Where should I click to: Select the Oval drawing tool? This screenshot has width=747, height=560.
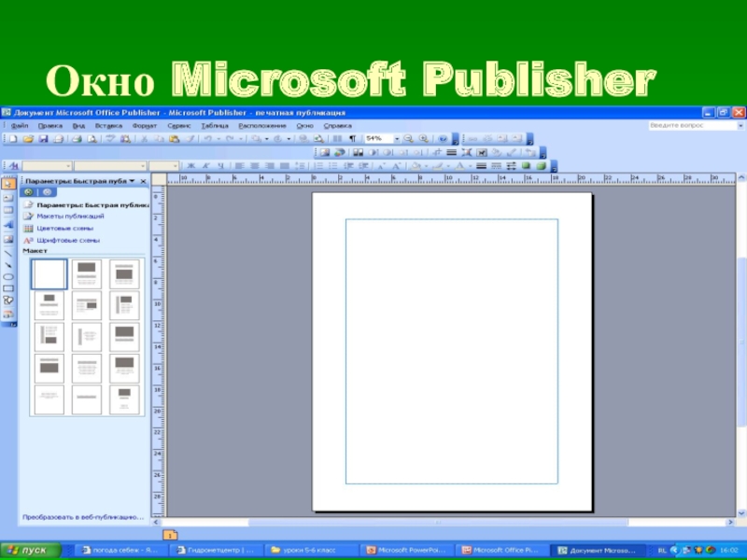click(8, 276)
